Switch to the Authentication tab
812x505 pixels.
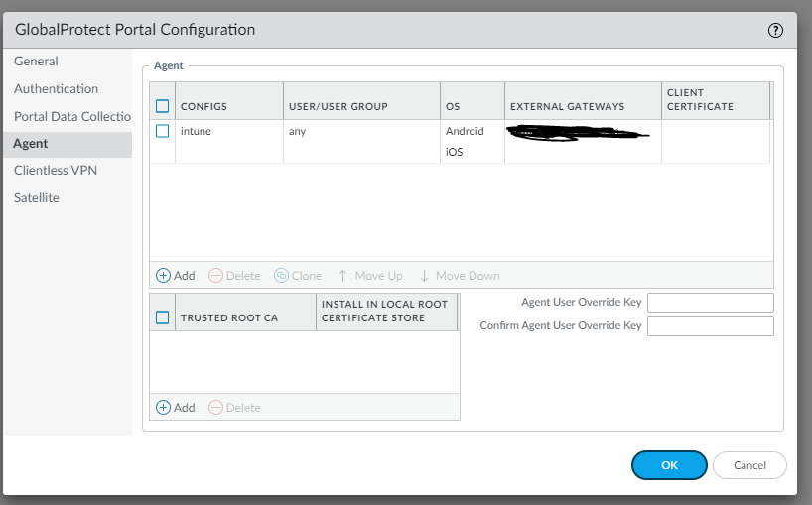click(57, 89)
